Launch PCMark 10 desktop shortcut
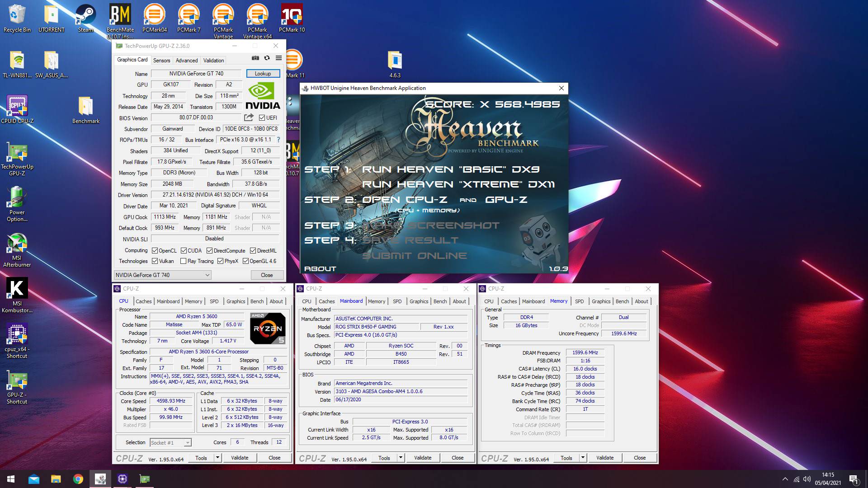The height and width of the screenshot is (488, 868). point(292,19)
